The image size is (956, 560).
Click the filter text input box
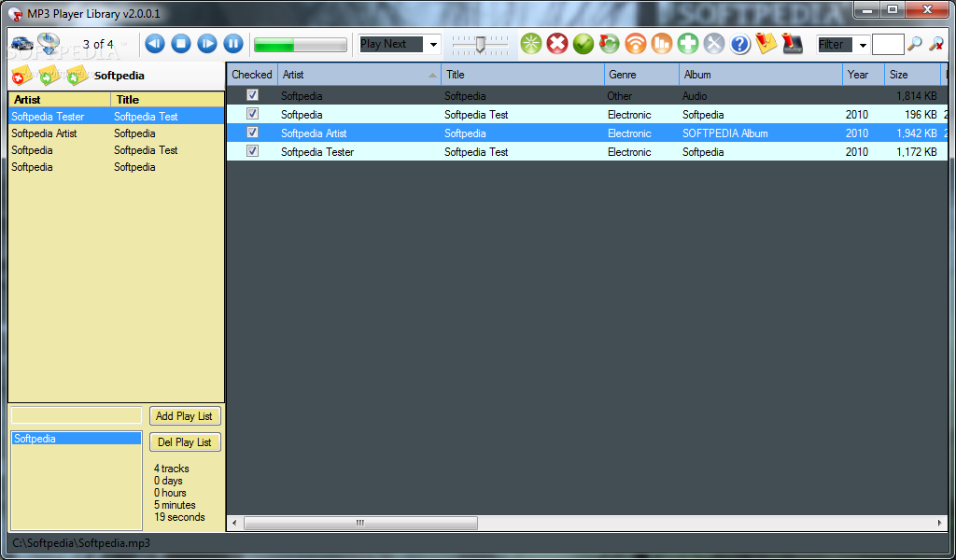[x=888, y=45]
